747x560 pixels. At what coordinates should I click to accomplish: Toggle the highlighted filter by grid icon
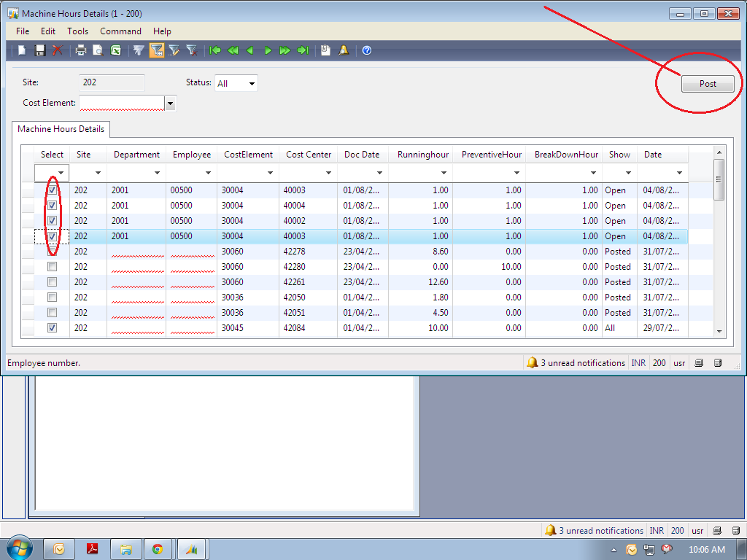(157, 50)
